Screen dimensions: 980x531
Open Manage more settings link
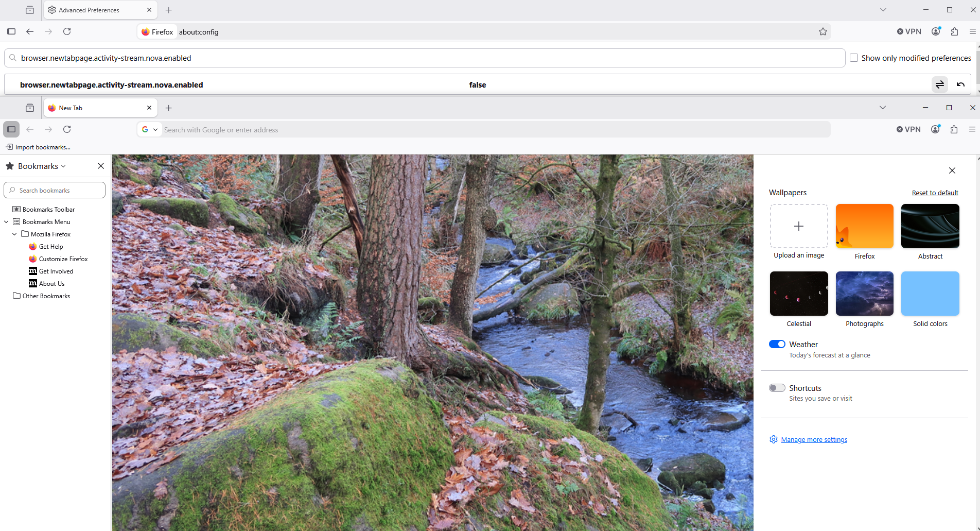tap(814, 439)
